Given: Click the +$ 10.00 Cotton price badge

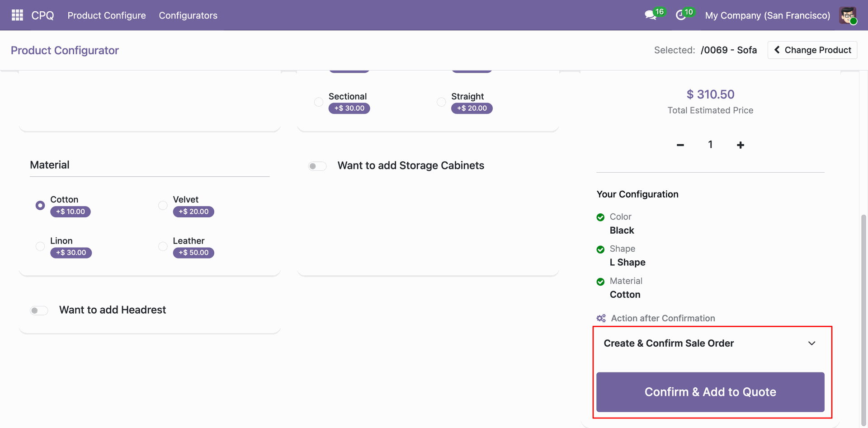Looking at the screenshot, I should click(71, 212).
